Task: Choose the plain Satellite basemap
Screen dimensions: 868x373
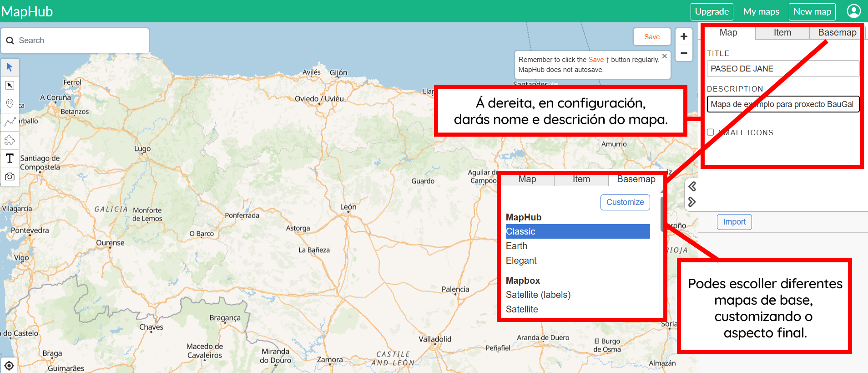Action: (578, 309)
